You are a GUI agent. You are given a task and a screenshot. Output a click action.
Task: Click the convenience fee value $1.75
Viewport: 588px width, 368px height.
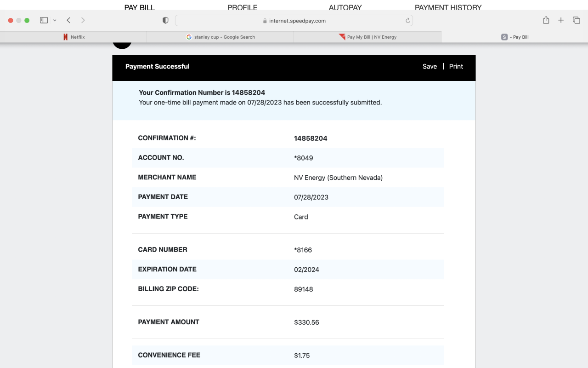(x=302, y=356)
